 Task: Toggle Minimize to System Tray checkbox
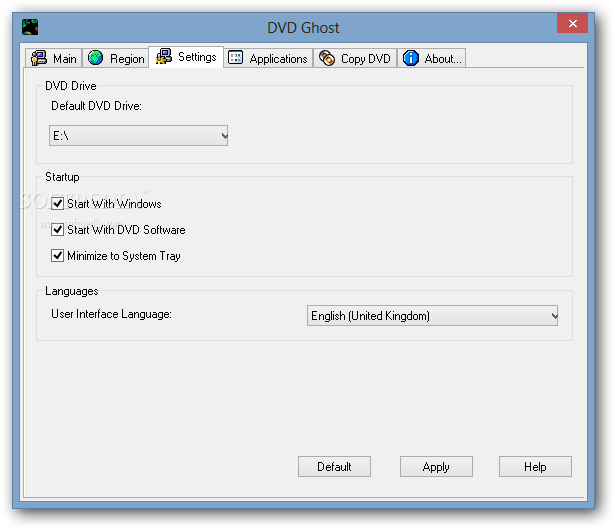point(57,256)
